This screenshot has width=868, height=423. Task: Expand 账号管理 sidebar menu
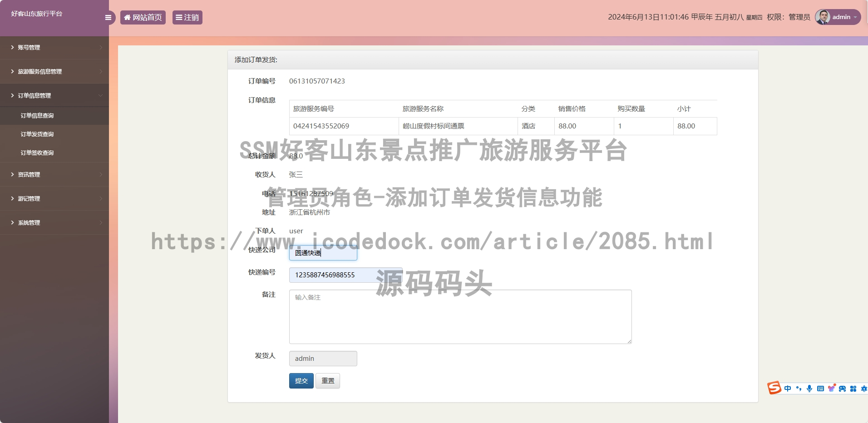[54, 47]
